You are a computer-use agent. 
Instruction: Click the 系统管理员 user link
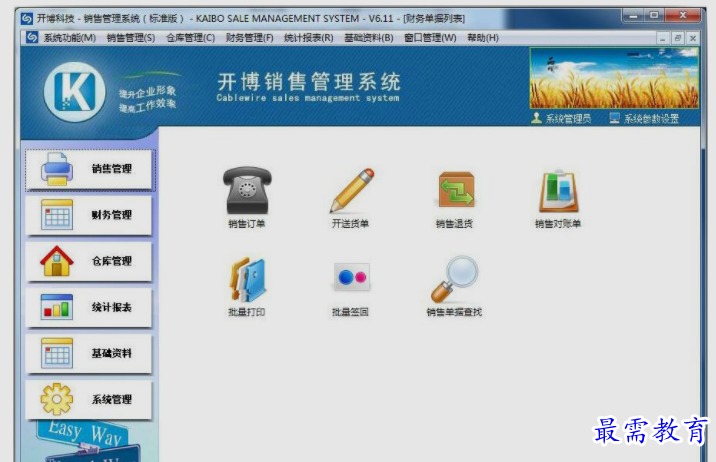[561, 119]
